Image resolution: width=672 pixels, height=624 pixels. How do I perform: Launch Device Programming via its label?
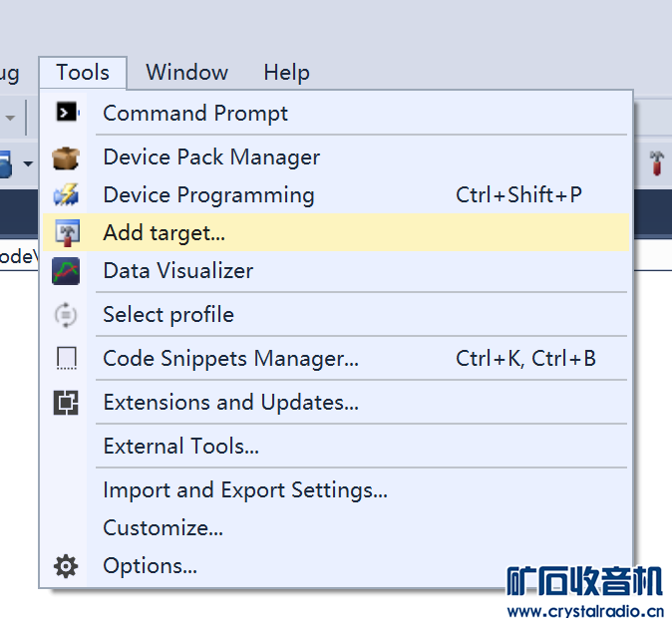(x=208, y=195)
